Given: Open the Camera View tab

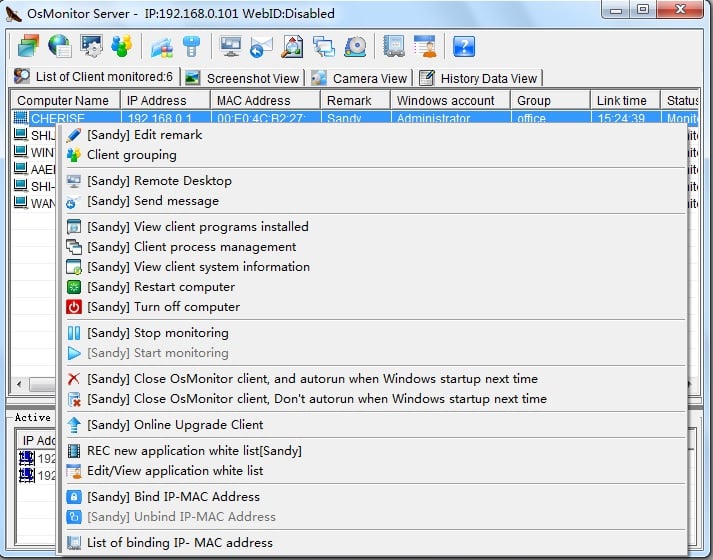Looking at the screenshot, I should (360, 78).
